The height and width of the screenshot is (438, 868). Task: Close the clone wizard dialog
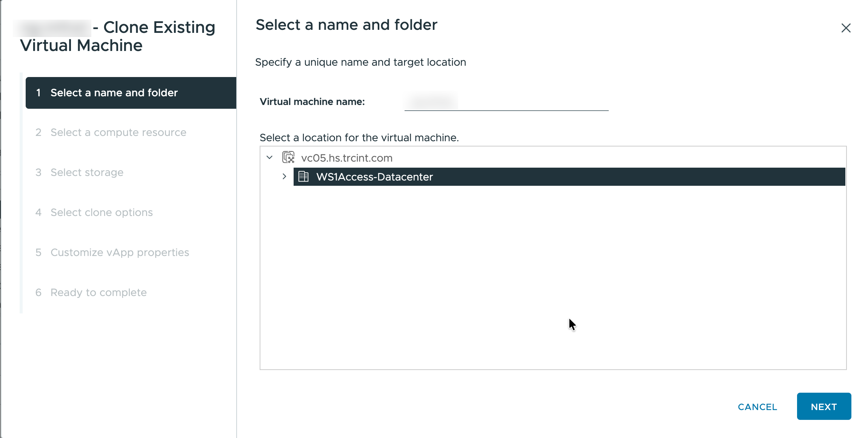click(x=846, y=28)
